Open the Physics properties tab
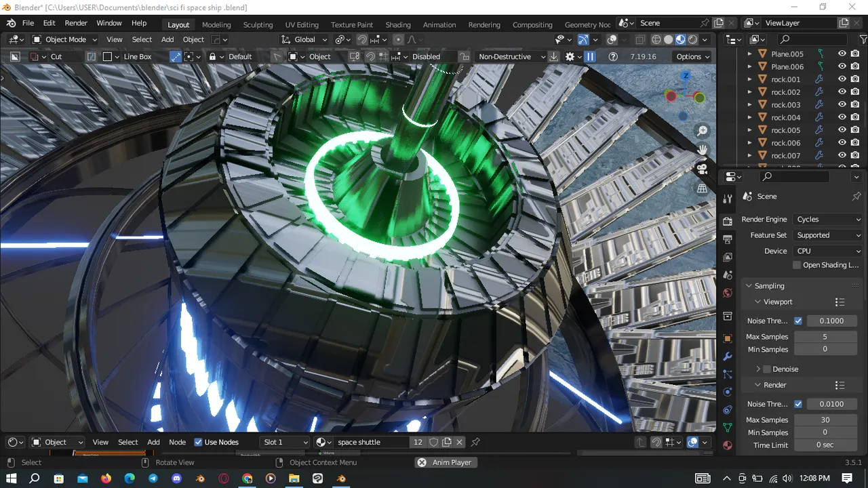Image resolution: width=868 pixels, height=488 pixels. coord(728,392)
